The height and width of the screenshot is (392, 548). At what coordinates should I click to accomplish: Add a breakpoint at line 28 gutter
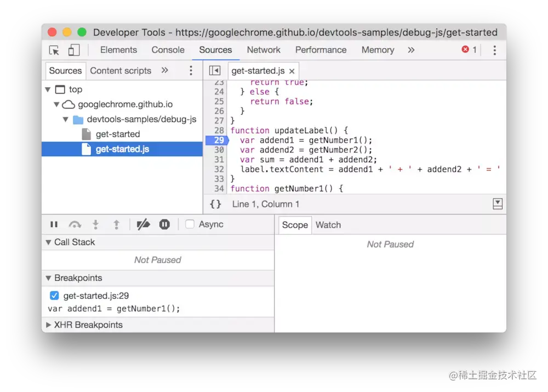(x=219, y=130)
